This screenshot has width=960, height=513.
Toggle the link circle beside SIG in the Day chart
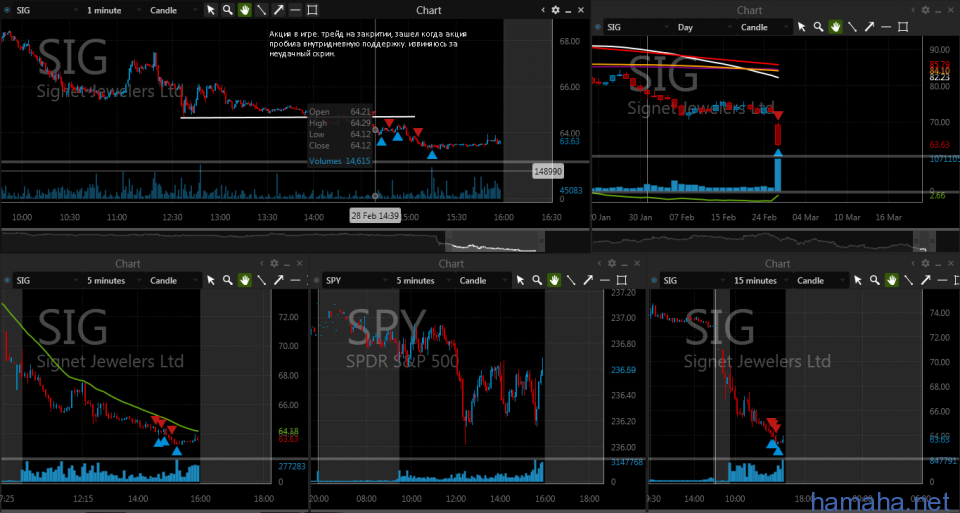(x=598, y=27)
